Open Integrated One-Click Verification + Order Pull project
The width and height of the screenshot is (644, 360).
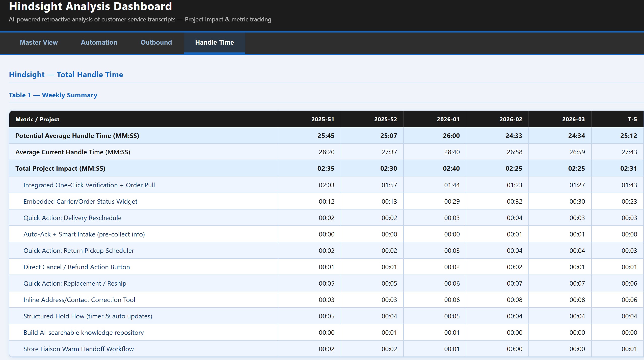tap(89, 185)
